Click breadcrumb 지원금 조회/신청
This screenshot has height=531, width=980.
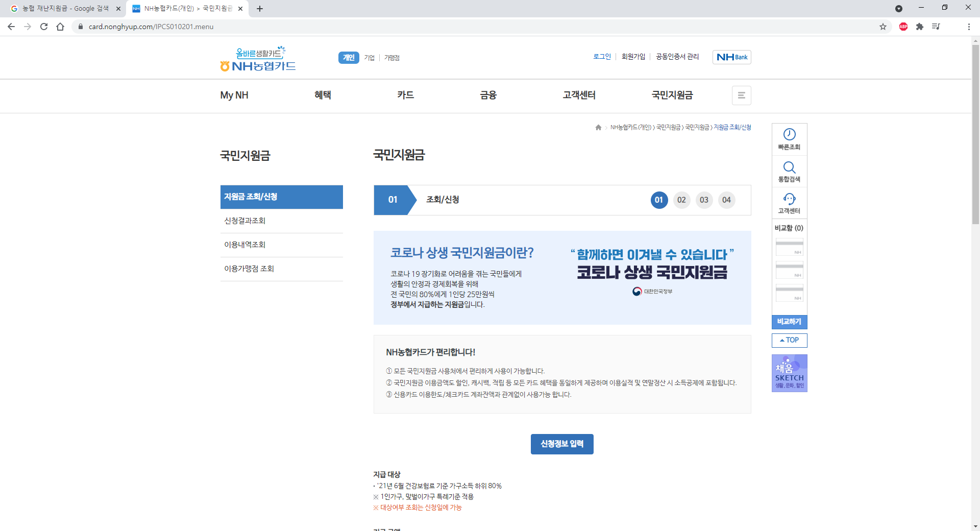(x=732, y=128)
